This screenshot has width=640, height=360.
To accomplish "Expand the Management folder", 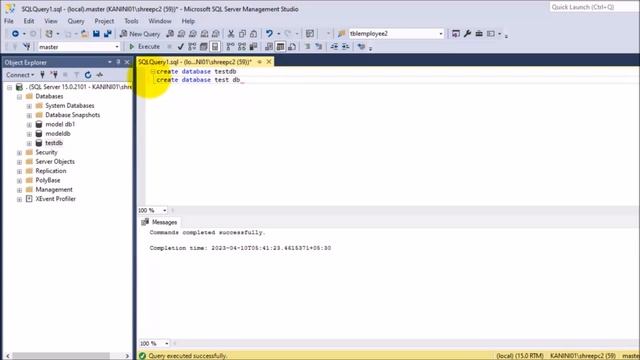I will pyautogui.click(x=19, y=190).
